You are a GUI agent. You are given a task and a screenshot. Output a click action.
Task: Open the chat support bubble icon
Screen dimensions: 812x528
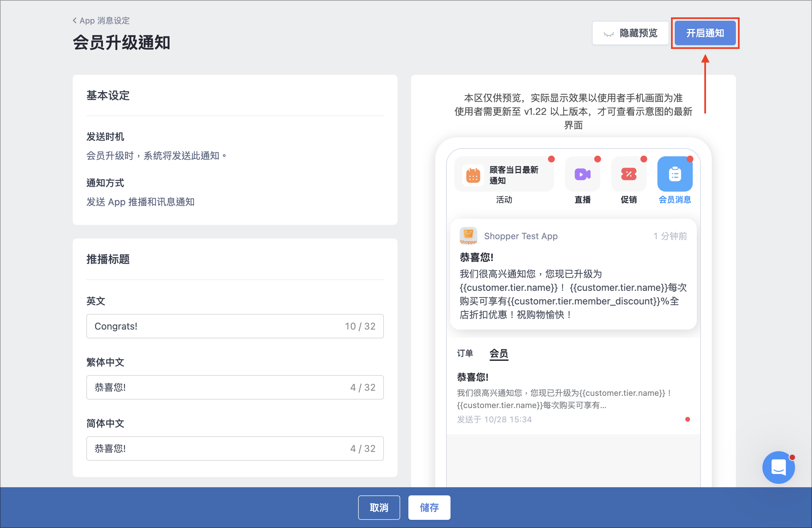click(779, 467)
